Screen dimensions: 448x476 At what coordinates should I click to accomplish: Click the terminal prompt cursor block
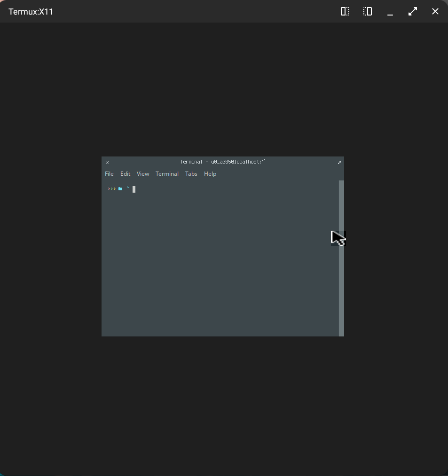pyautogui.click(x=134, y=189)
